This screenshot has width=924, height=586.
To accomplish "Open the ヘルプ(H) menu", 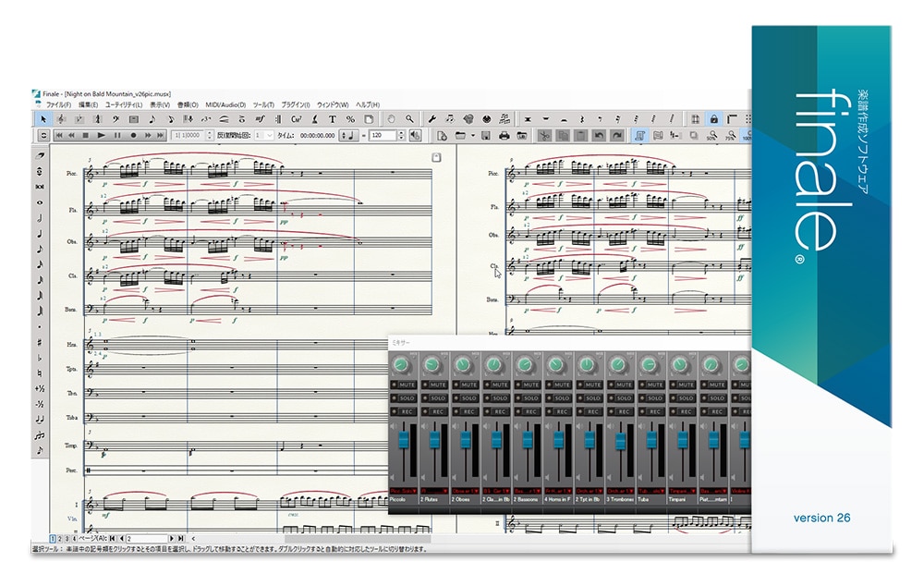I will coord(368,105).
